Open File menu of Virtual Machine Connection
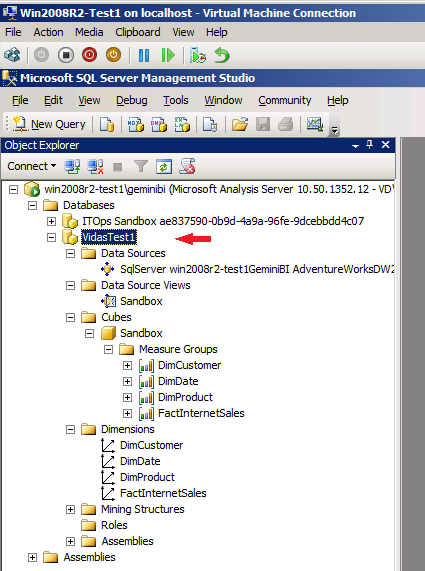This screenshot has width=425, height=571. [x=13, y=32]
